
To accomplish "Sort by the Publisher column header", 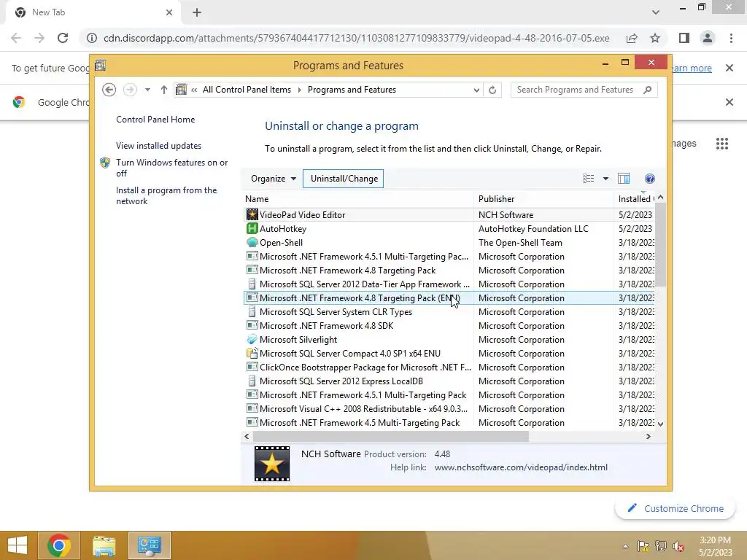I will (x=544, y=199).
